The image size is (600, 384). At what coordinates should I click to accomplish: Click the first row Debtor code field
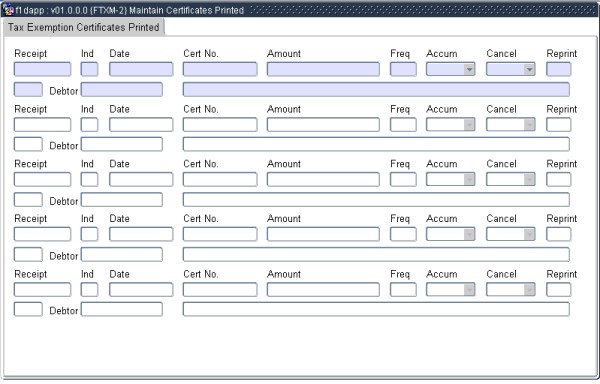[x=122, y=89]
